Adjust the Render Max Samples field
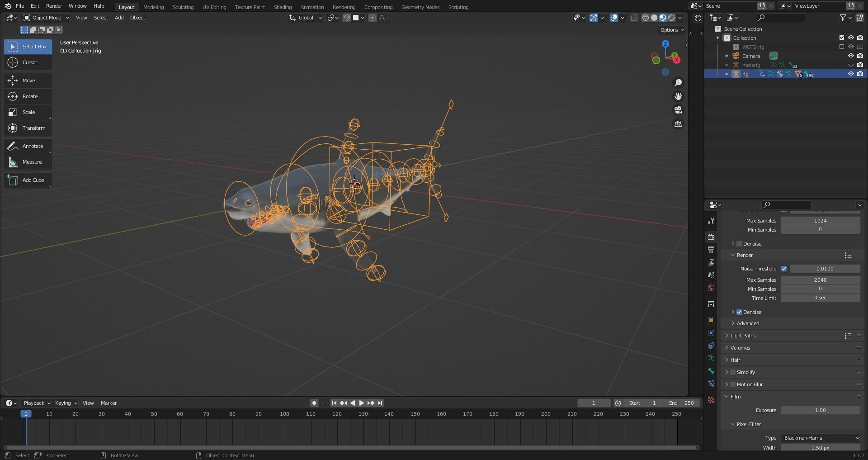This screenshot has width=868, height=460. pyautogui.click(x=821, y=280)
